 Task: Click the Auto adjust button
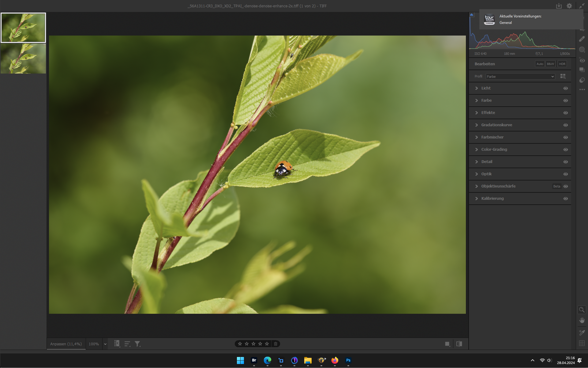pos(540,64)
